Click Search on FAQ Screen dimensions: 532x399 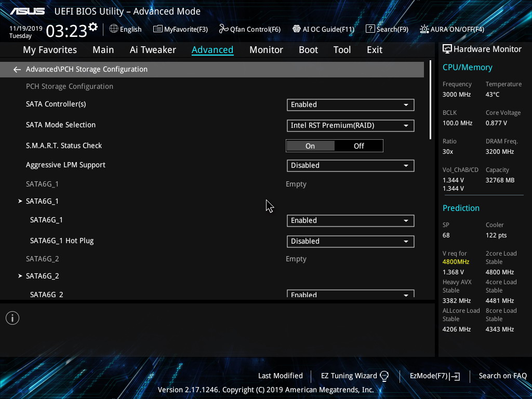click(502, 376)
